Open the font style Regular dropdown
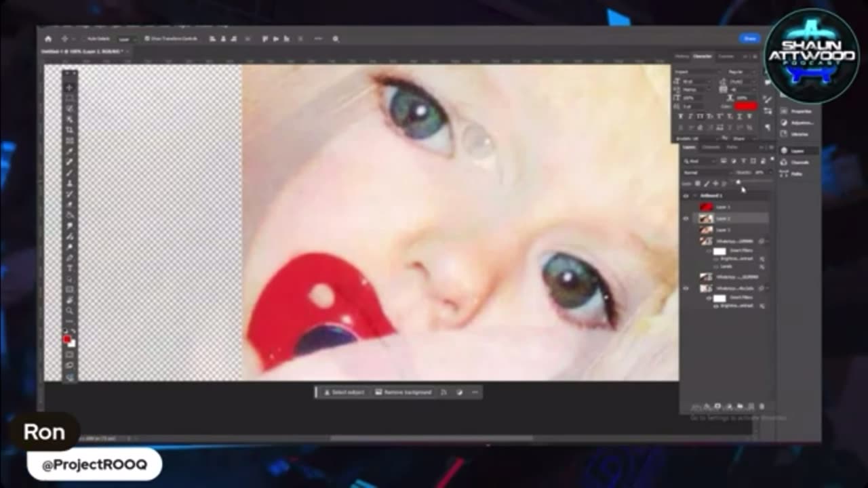868x488 pixels. click(741, 72)
